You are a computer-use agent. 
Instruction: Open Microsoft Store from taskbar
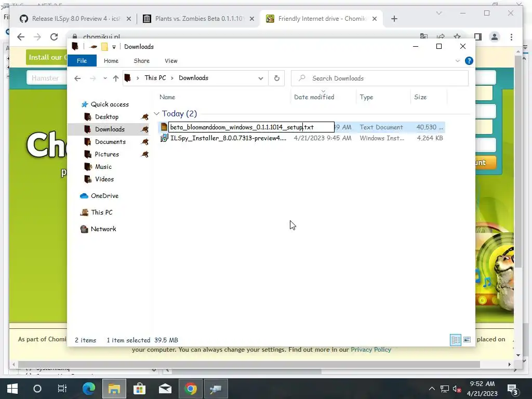pyautogui.click(x=139, y=389)
